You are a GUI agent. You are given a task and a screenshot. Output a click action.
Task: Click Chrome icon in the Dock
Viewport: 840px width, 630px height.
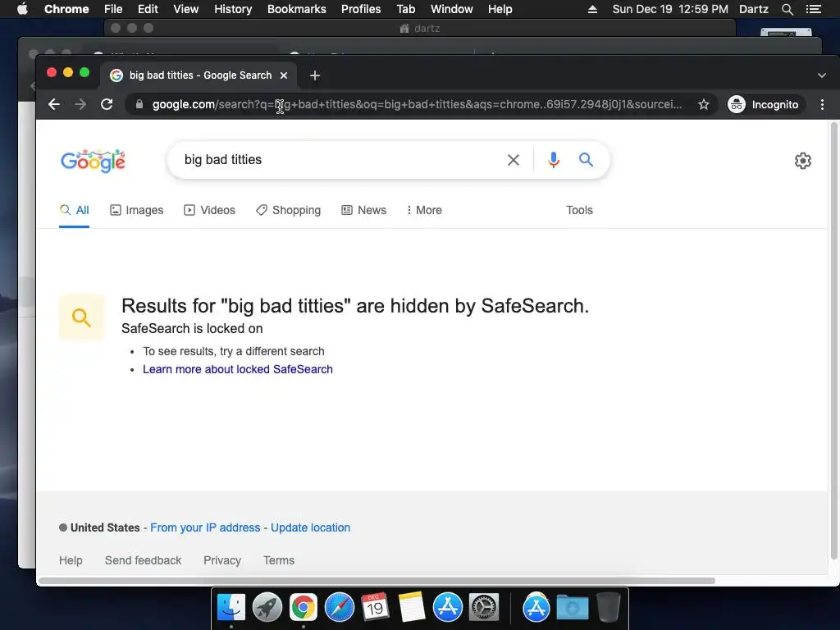tap(304, 608)
